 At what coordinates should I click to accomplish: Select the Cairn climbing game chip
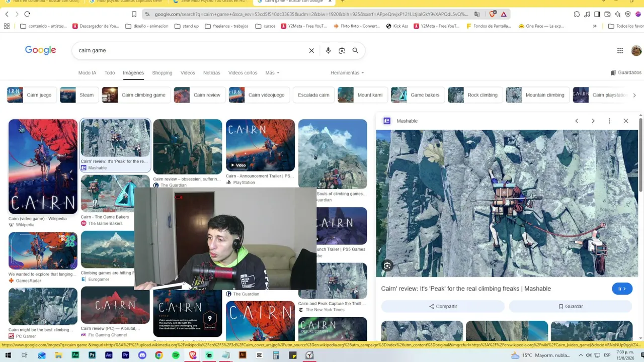point(135,95)
